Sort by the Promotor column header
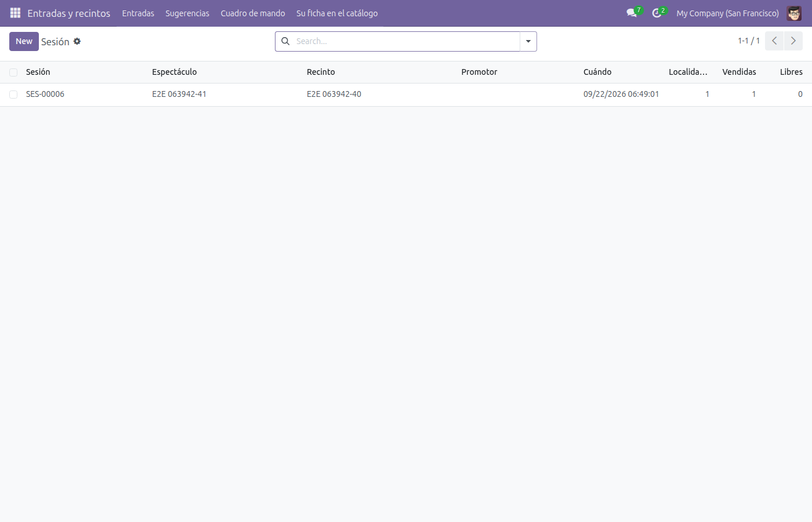812x522 pixels. coord(479,72)
